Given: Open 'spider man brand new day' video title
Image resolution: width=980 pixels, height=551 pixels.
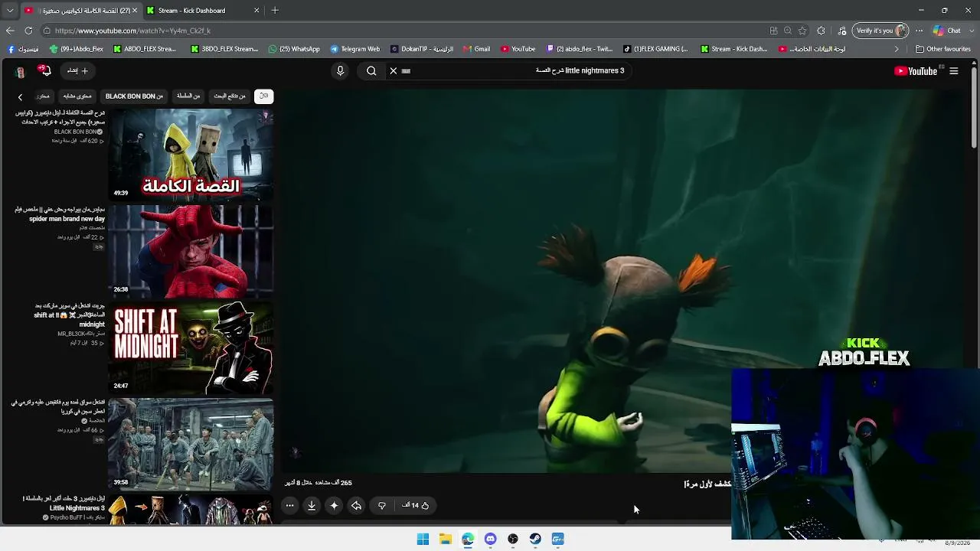Looking at the screenshot, I should coord(60,214).
